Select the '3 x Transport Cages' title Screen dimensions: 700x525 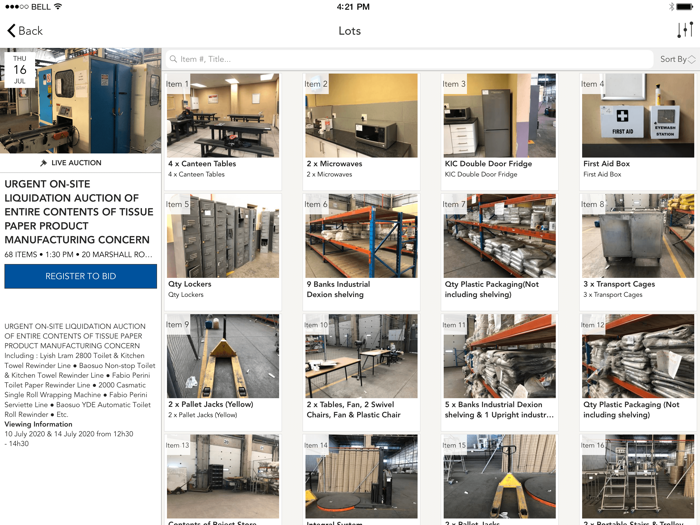(x=619, y=284)
